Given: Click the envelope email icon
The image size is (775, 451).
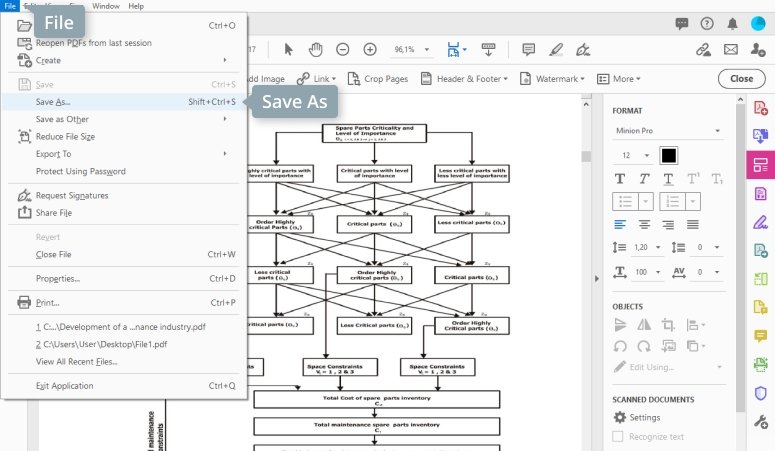Looking at the screenshot, I should (731, 49).
